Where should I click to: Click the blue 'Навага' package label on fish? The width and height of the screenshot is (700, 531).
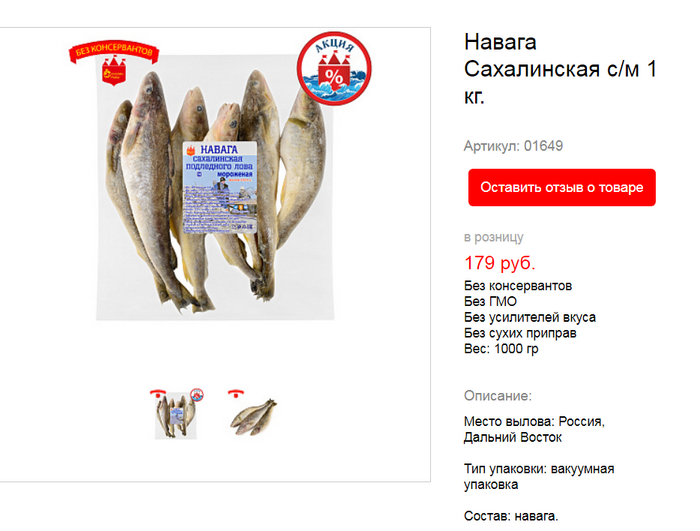[x=220, y=187]
